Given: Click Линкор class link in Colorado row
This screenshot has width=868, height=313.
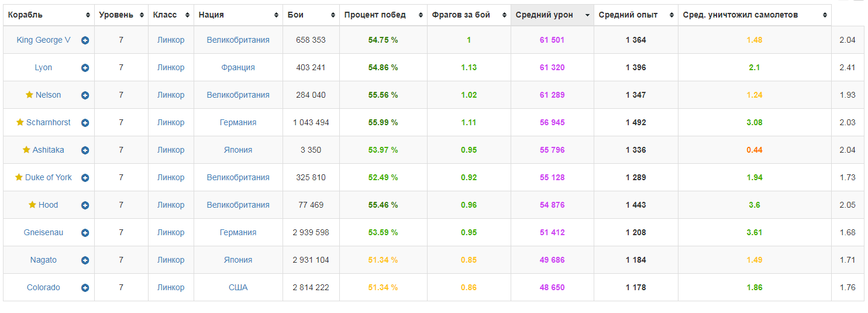Looking at the screenshot, I should point(171,288).
